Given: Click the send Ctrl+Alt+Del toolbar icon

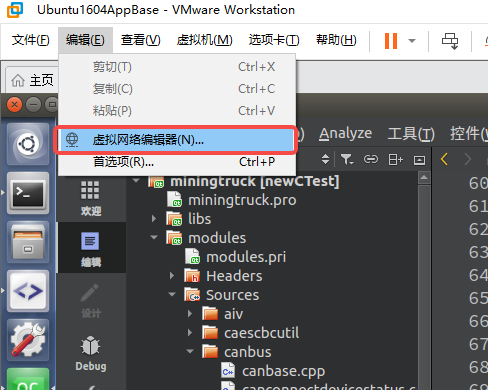Looking at the screenshot, I should [x=450, y=41].
